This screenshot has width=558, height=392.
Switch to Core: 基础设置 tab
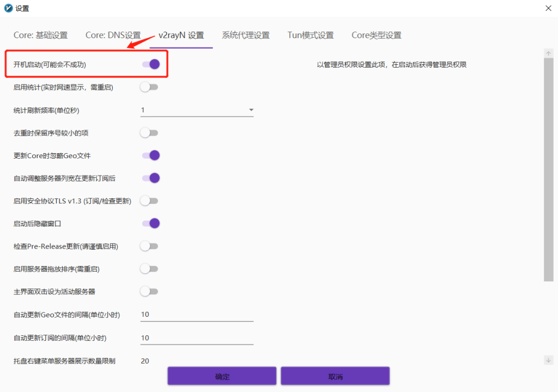(40, 35)
